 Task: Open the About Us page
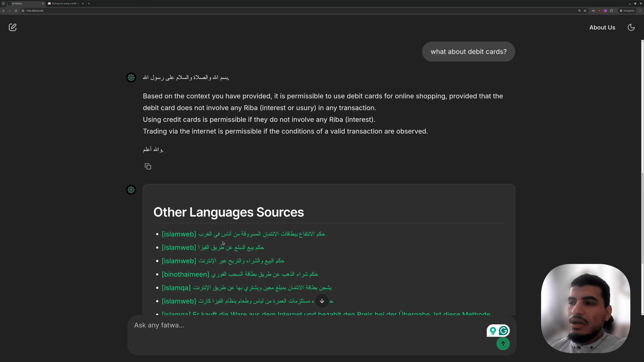602,27
